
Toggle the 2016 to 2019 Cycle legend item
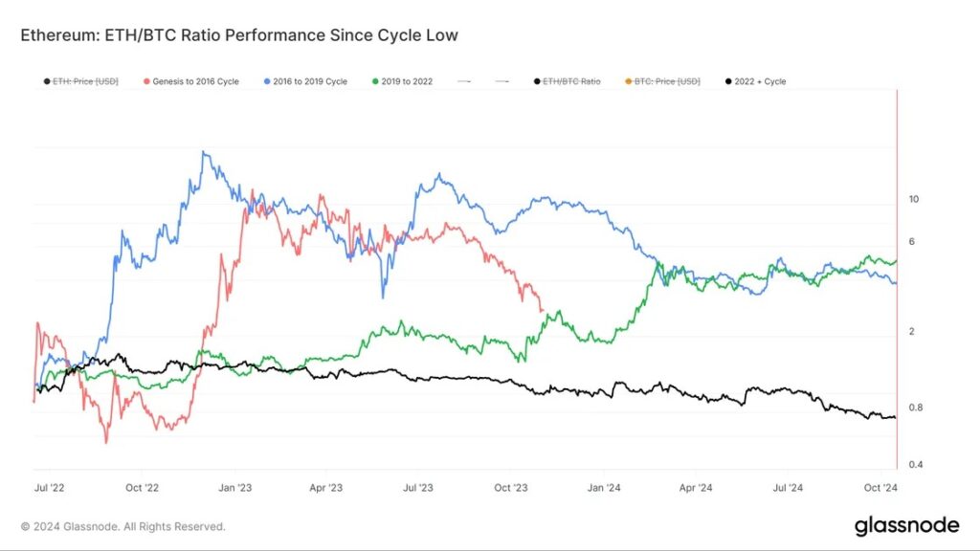308,81
